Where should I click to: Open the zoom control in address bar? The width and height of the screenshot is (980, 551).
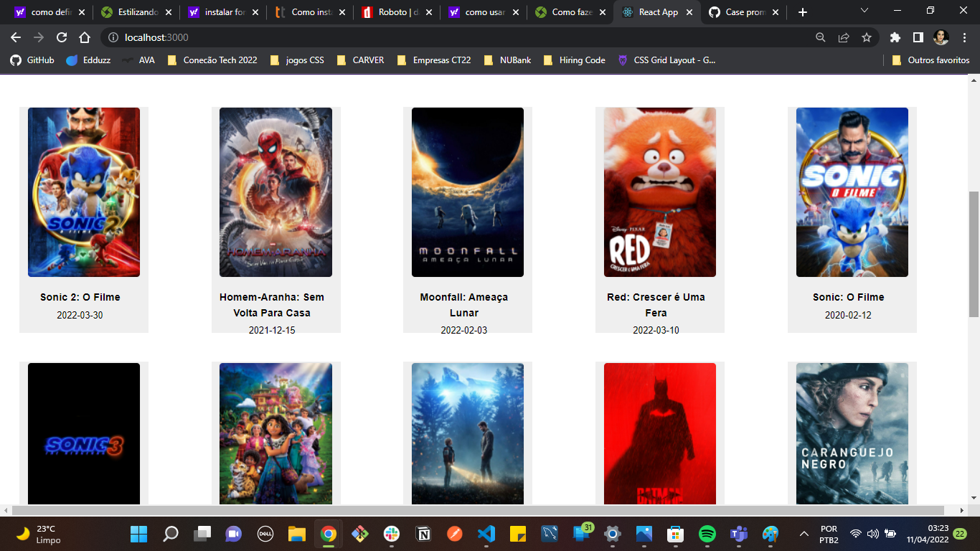point(821,37)
